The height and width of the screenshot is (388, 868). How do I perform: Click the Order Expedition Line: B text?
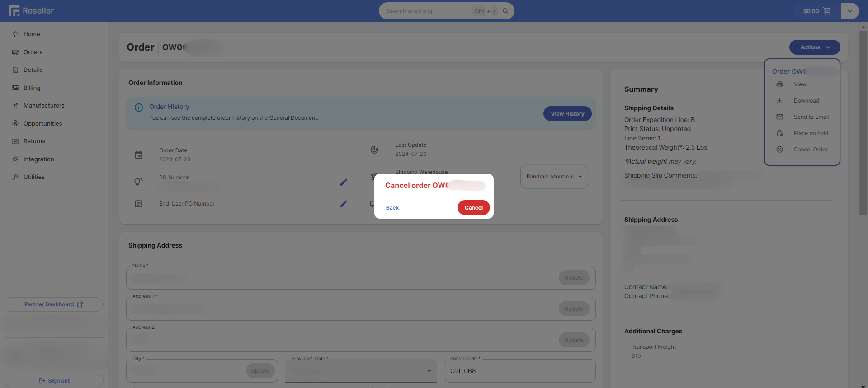coord(659,120)
